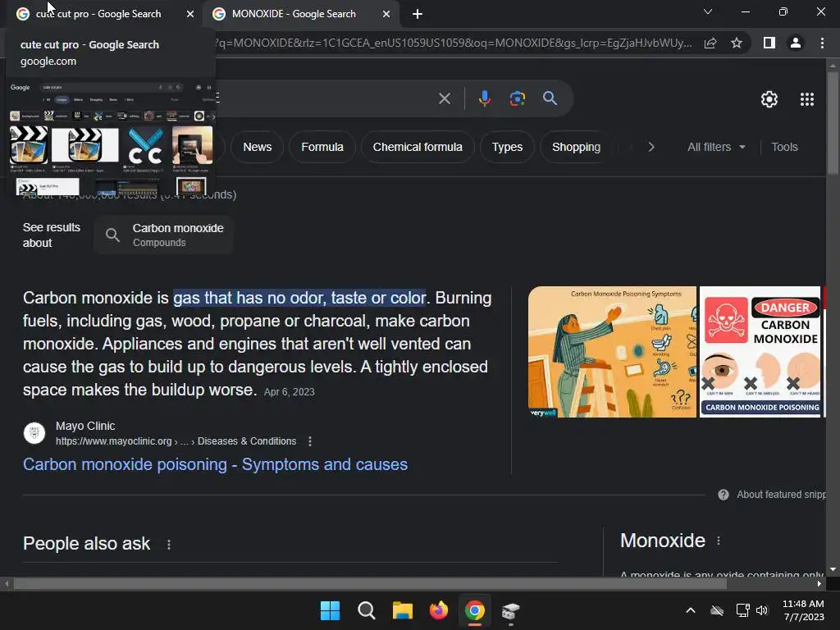
Task: Open network settings from the tray
Action: click(742, 610)
